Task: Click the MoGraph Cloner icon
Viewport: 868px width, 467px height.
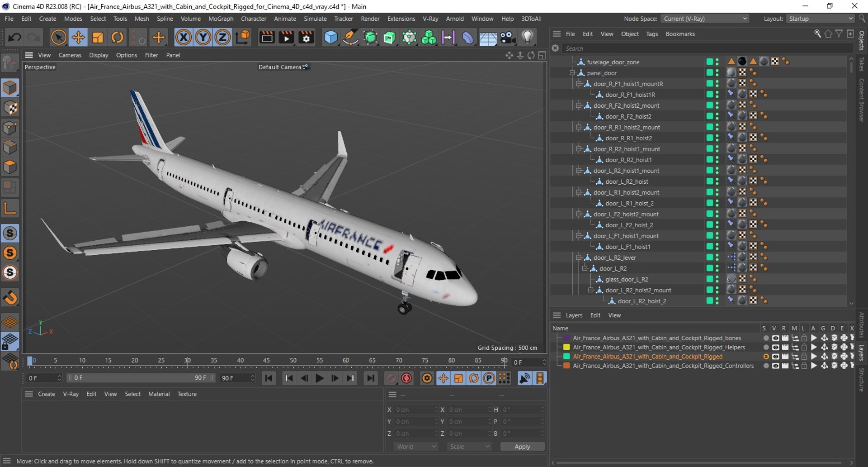Action: point(429,38)
